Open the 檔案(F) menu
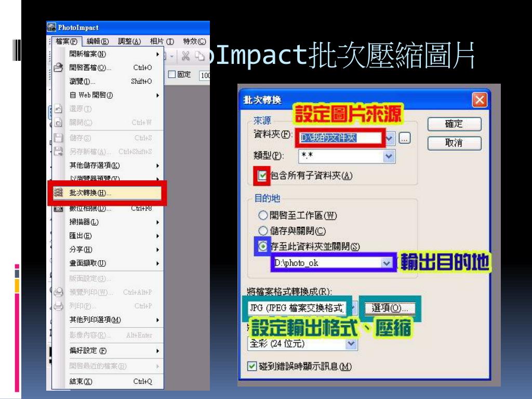Screen dimensions: 532x399 [66, 42]
